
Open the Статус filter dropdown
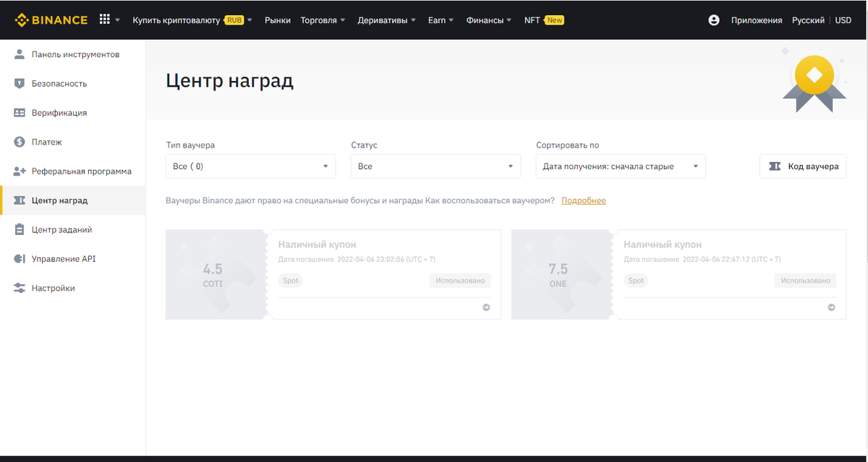pos(435,166)
